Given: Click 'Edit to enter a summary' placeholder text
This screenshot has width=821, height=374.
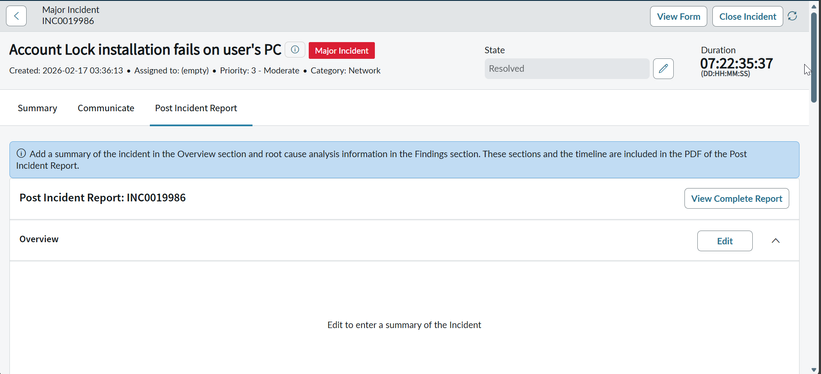Looking at the screenshot, I should (404, 325).
